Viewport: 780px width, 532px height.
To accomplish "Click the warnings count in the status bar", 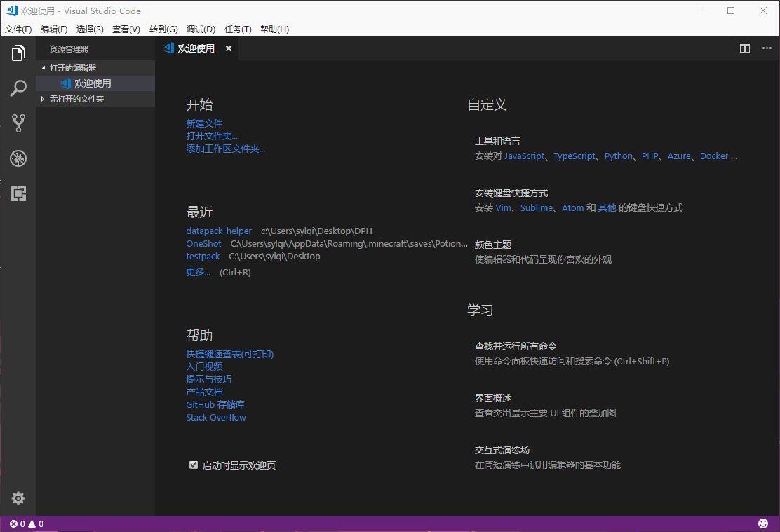I will 36,524.
